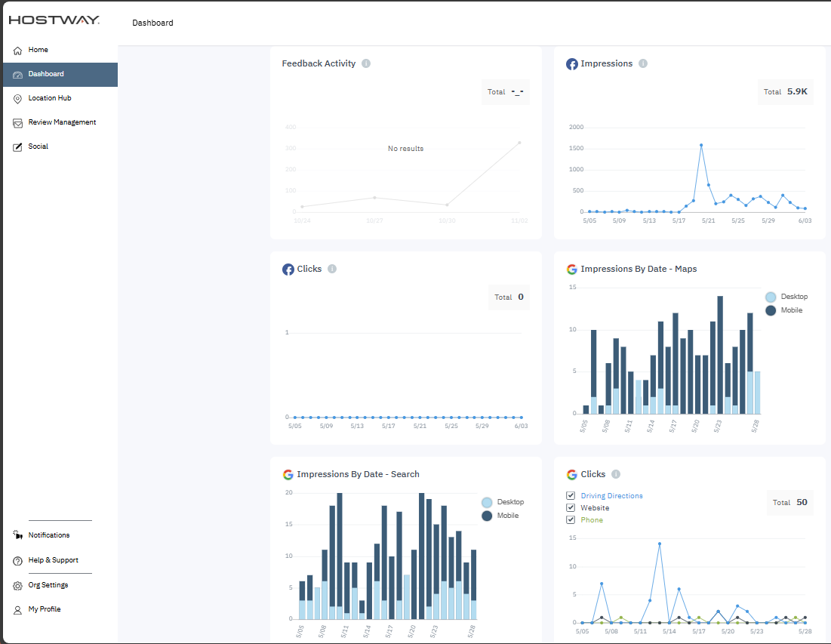Click info icon next to Facebook Impressions
Image resolution: width=831 pixels, height=644 pixels.
[x=643, y=63]
